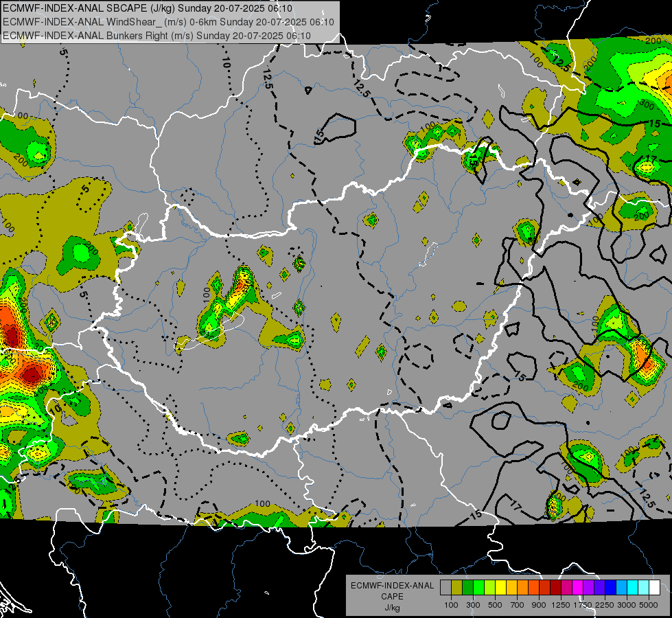Viewport: 672px width, 618px height.
Task: Select the pure blue legend swatch
Action: click(611, 588)
